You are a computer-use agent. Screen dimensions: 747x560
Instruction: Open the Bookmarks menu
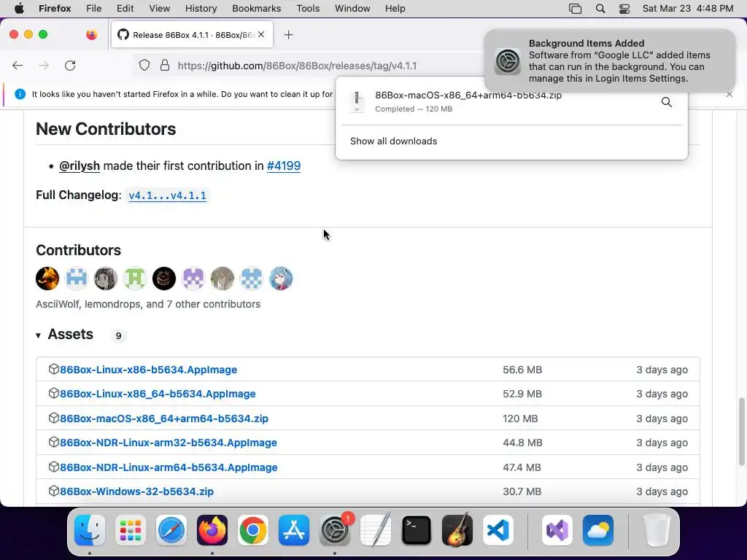pos(256,9)
